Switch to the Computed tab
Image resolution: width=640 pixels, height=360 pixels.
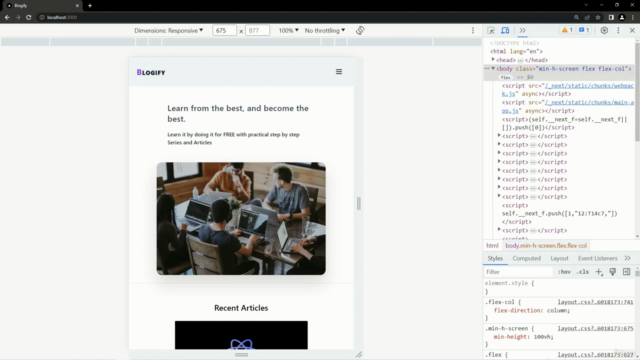pyautogui.click(x=527, y=258)
